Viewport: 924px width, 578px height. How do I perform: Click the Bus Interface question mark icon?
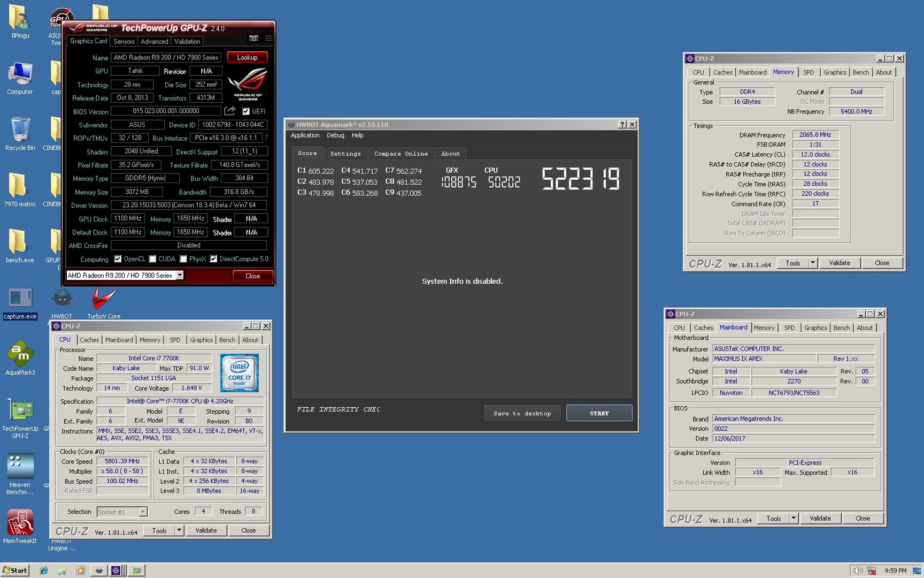266,138
